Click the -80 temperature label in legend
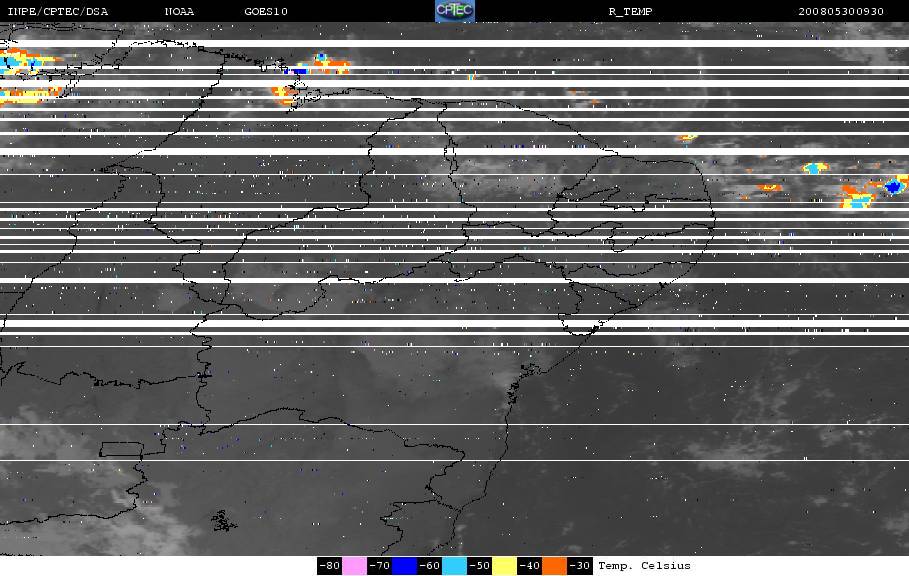The image size is (909, 576). (x=329, y=566)
